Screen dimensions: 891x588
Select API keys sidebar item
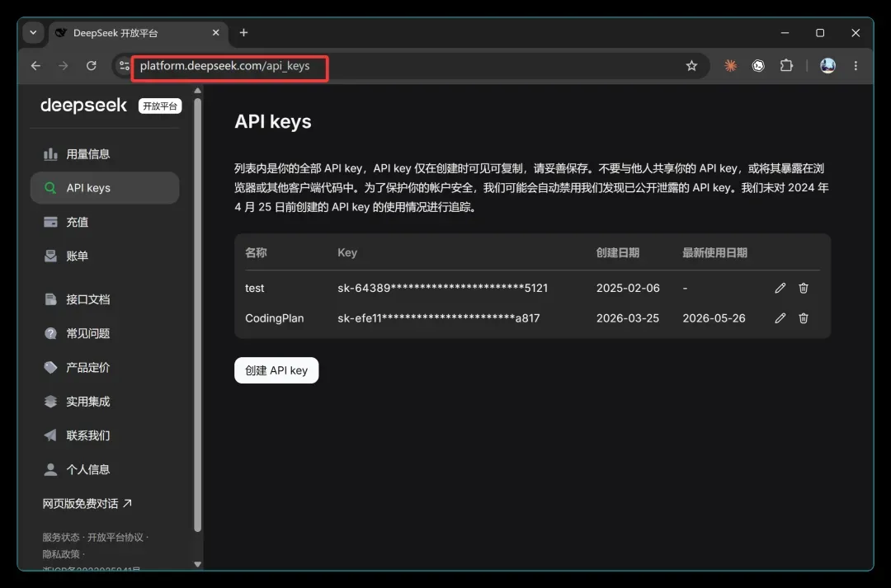point(105,188)
